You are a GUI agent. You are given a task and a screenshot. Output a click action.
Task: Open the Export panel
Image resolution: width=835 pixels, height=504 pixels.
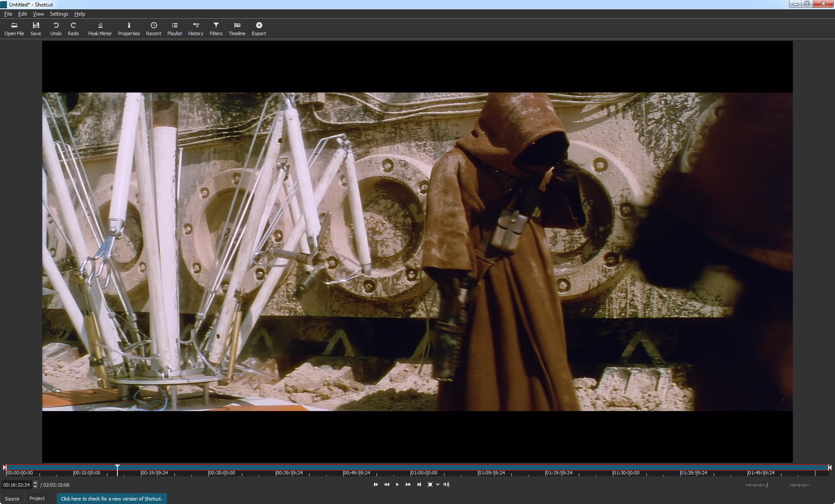[x=259, y=29]
